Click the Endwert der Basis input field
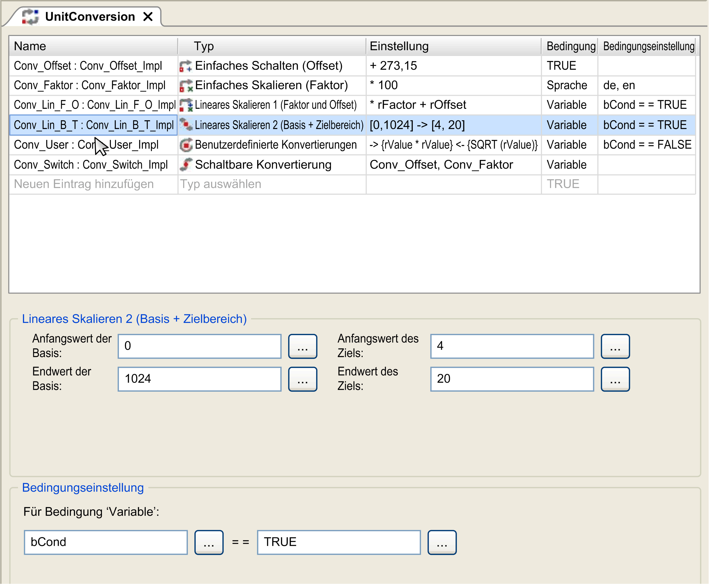Viewport: 709px width, 588px height. pos(199,379)
